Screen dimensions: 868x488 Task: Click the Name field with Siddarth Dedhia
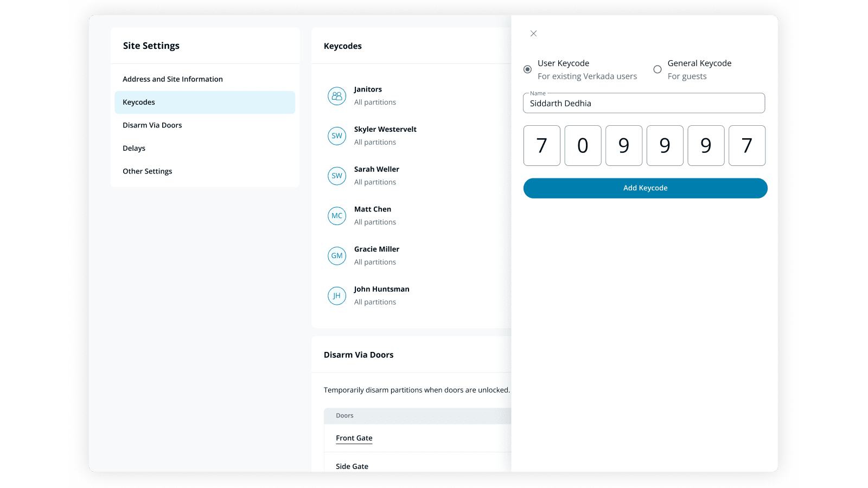coord(643,104)
